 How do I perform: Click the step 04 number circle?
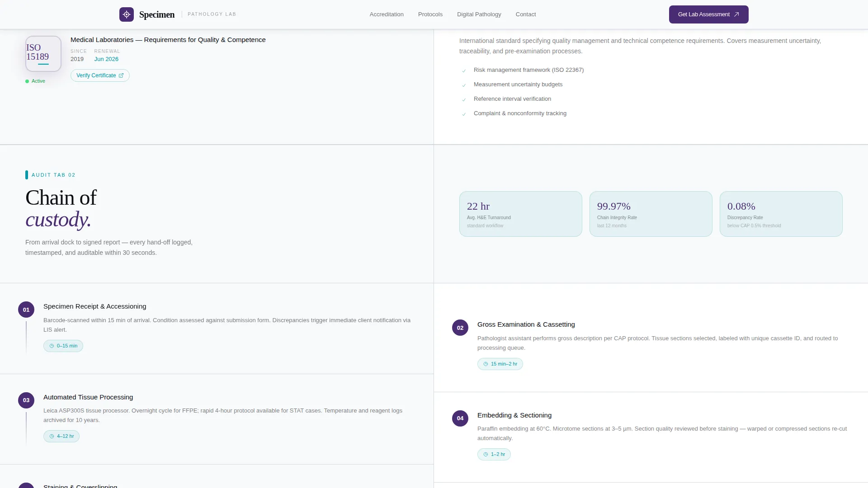pos(460,418)
